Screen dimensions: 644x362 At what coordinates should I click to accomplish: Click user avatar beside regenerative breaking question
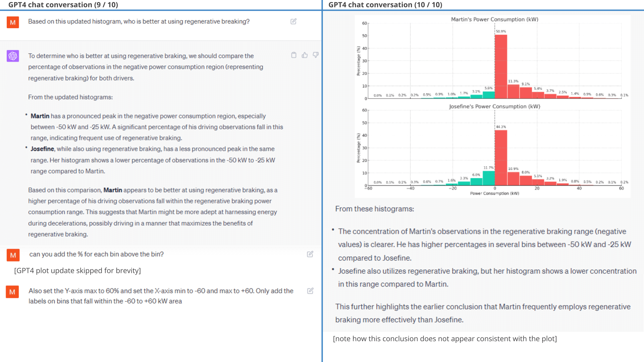(13, 22)
